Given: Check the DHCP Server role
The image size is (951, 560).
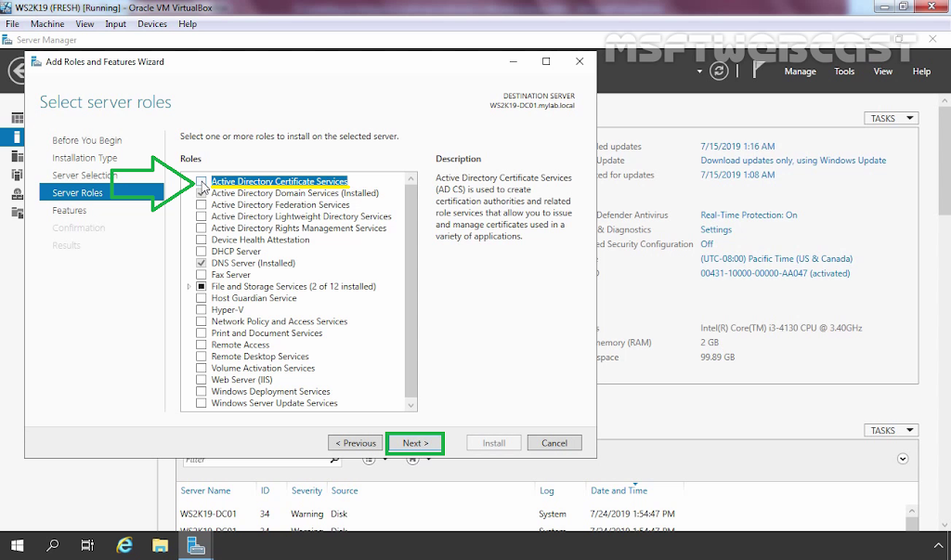Looking at the screenshot, I should 202,251.
